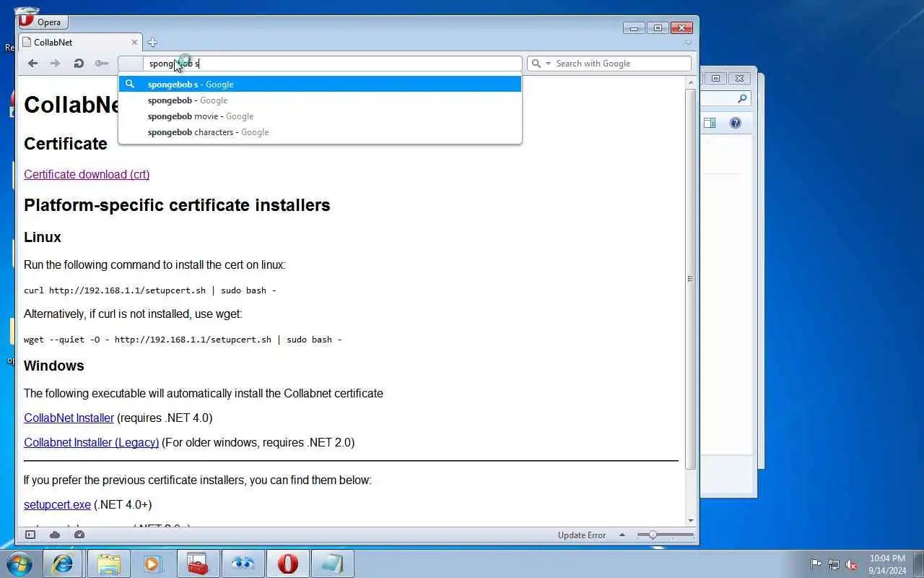Open the Opera main menu button
Screen dimensions: 924x578
pyautogui.click(x=43, y=22)
